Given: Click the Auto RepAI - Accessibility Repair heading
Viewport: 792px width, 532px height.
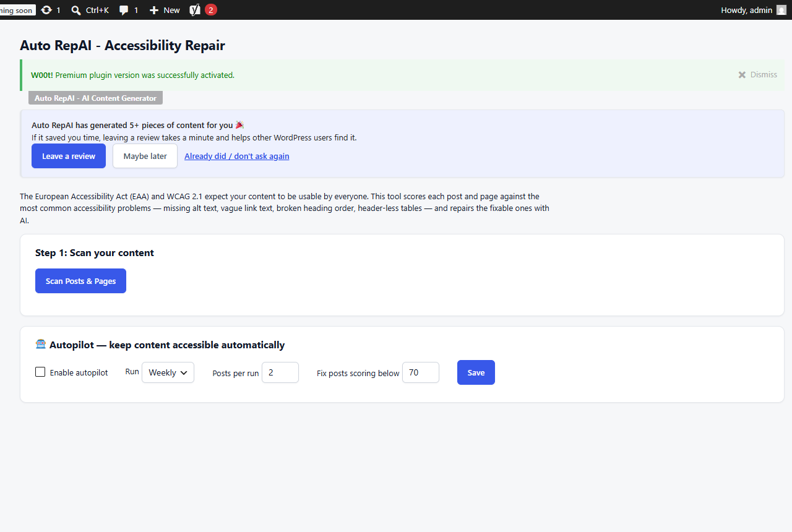Looking at the screenshot, I should pos(123,45).
